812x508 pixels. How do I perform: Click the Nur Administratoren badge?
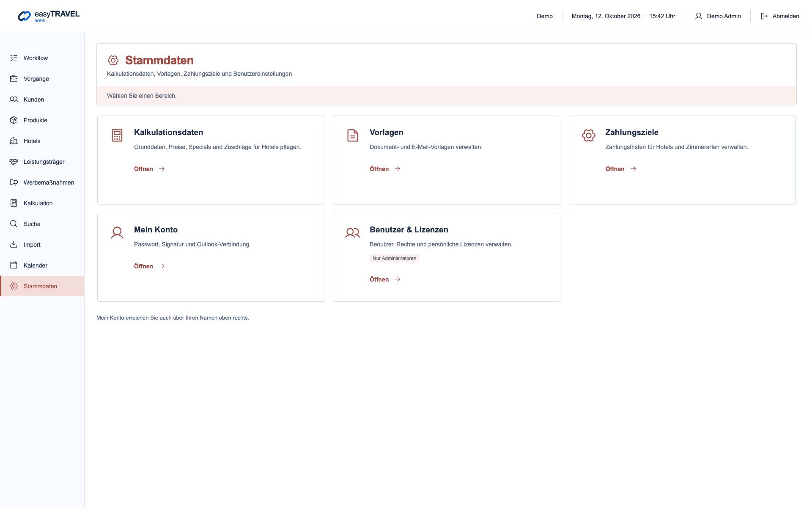[394, 258]
